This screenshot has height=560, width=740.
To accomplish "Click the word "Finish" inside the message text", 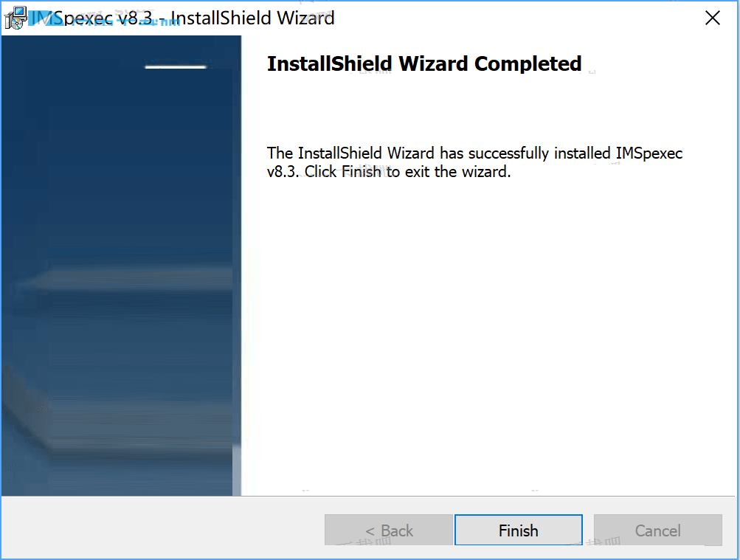I will [x=361, y=173].
